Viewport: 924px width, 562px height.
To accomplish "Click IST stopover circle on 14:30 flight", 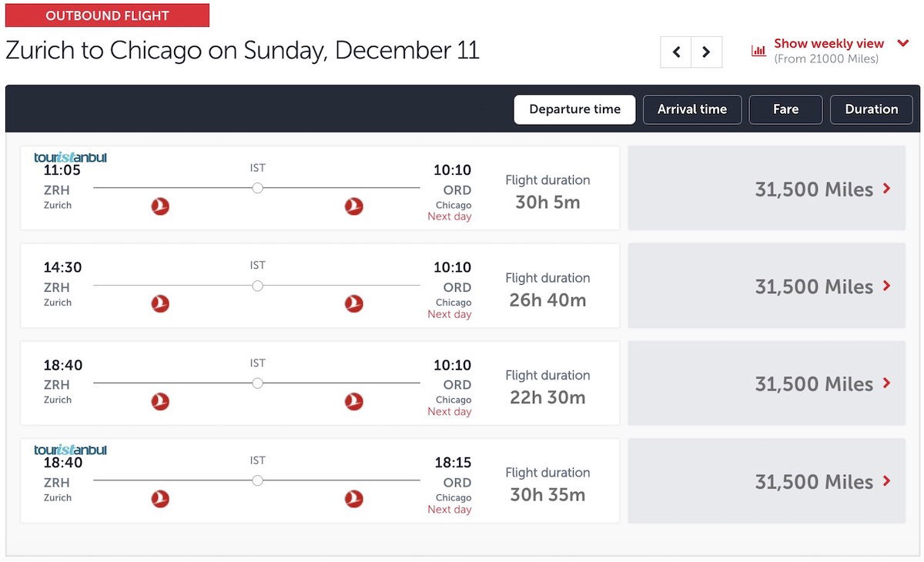I will click(x=257, y=286).
